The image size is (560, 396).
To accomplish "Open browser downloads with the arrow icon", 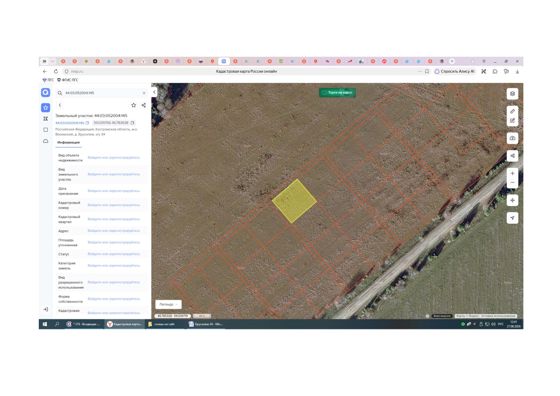I will tap(517, 71).
